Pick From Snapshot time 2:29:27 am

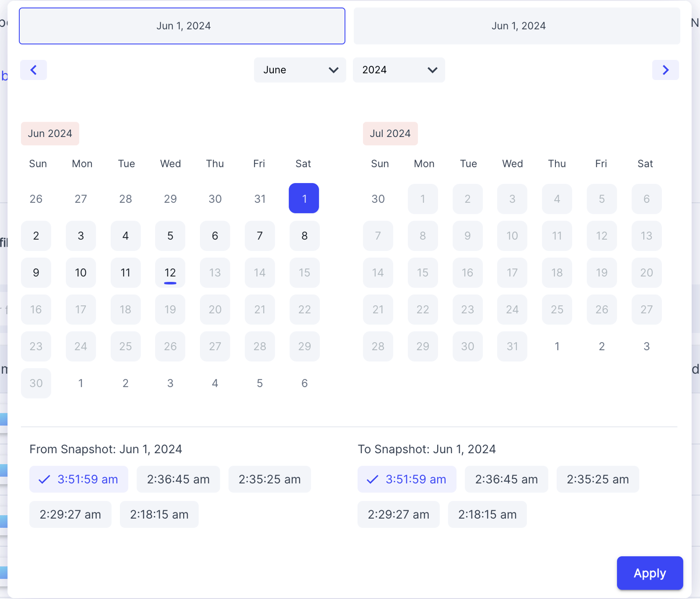tap(70, 514)
